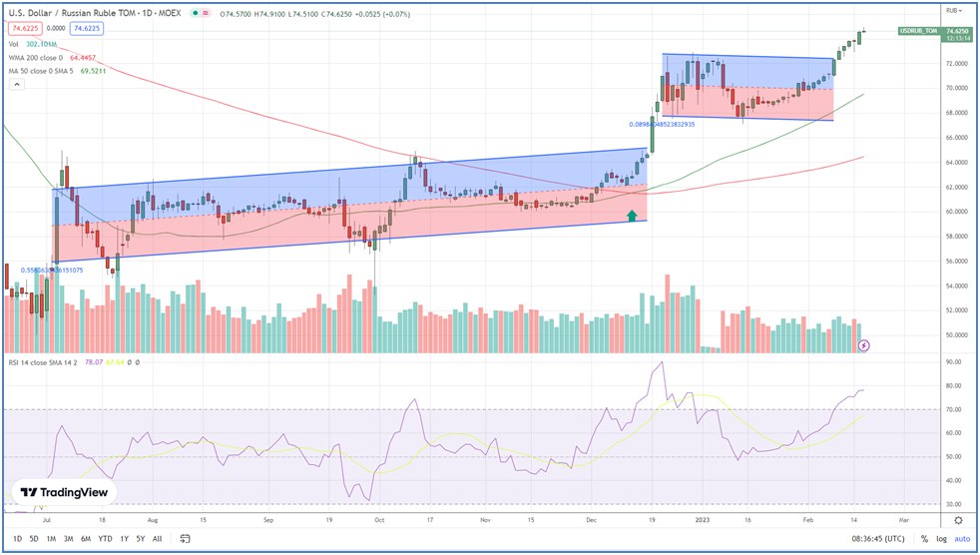This screenshot has width=980, height=555.
Task: Click the Dec date axis label
Action: [x=591, y=520]
